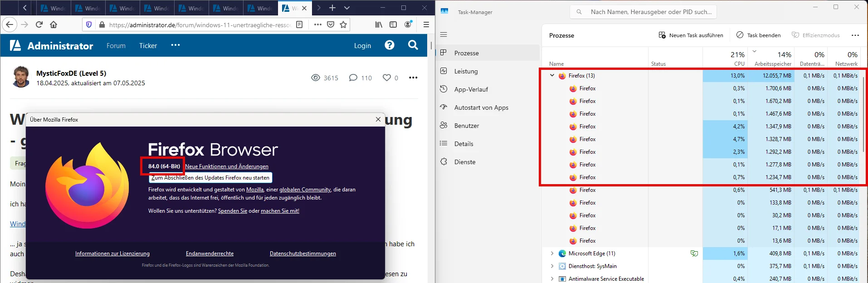Open Neue Funktionen und Änderungen link
Image resolution: width=868 pixels, height=283 pixels.
227,166
